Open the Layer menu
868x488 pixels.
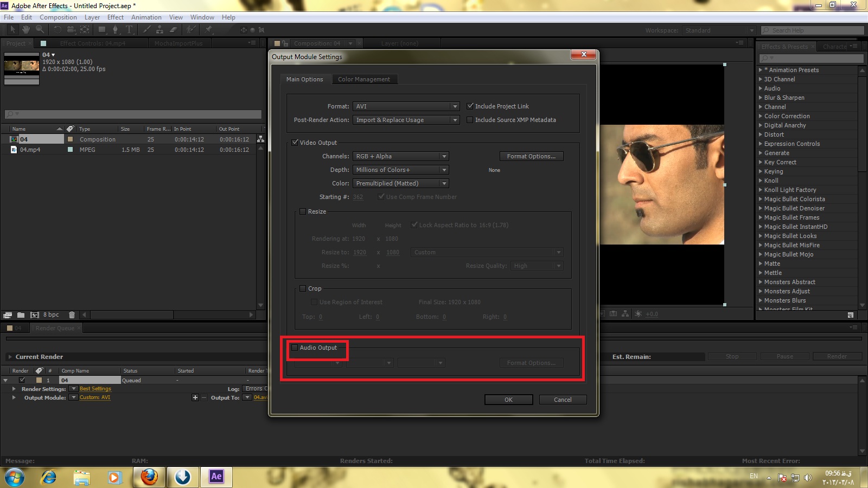click(92, 17)
